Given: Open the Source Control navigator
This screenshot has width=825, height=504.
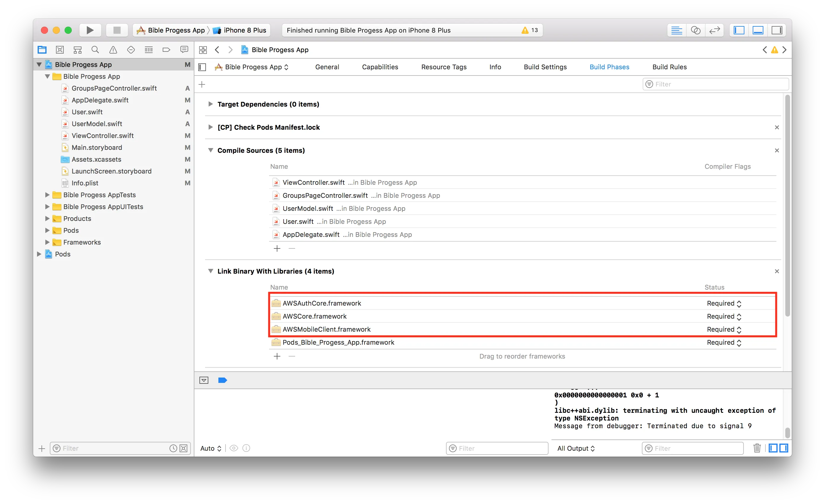Looking at the screenshot, I should click(60, 50).
